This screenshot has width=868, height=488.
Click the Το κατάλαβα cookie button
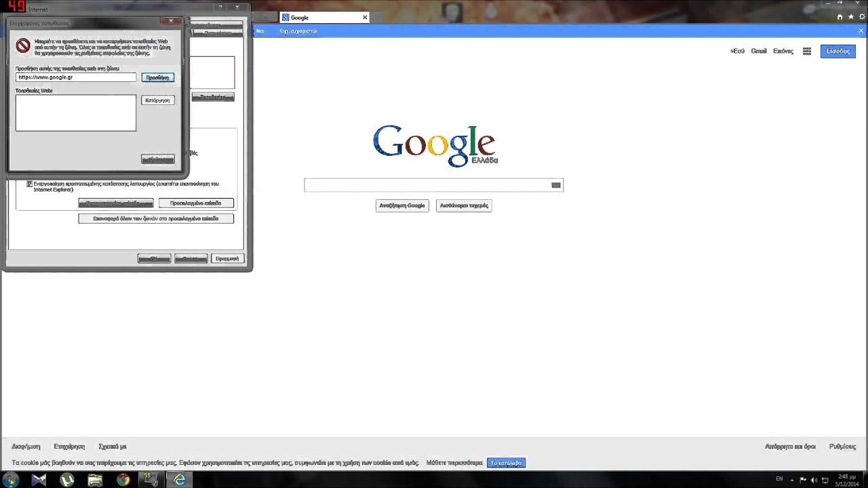[506, 463]
